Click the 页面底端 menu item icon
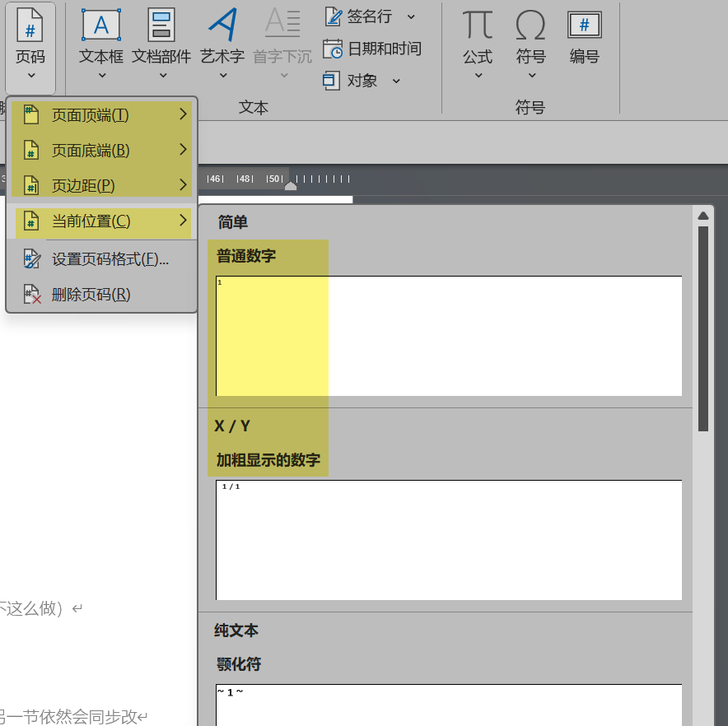Viewport: 728px width, 726px height. point(31,150)
